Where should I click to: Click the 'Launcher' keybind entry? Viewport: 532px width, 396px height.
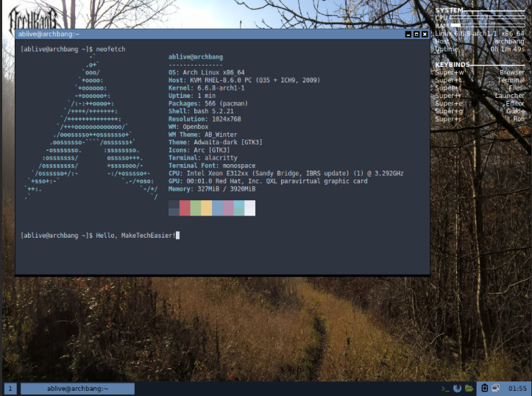click(480, 96)
